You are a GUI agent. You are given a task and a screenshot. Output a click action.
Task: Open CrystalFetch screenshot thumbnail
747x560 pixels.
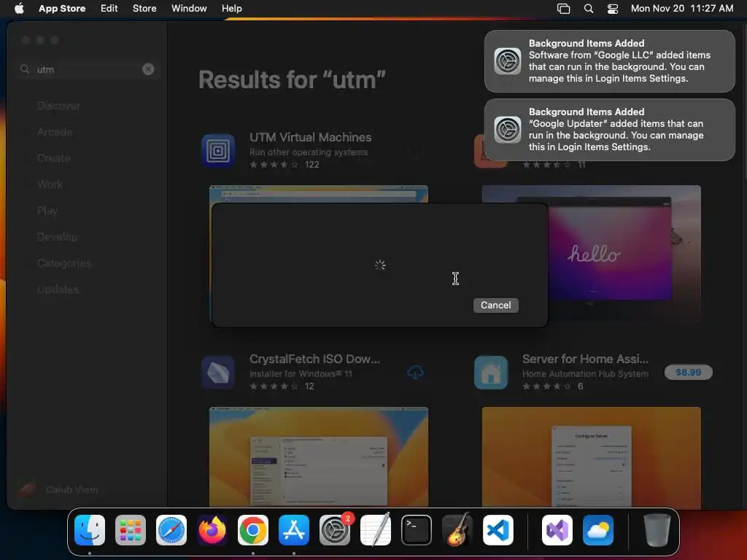tap(319, 457)
